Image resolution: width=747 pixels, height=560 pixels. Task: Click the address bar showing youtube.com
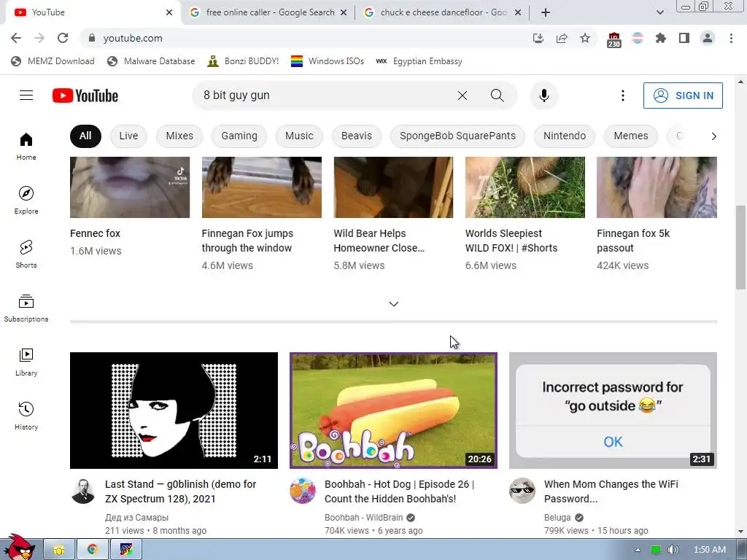pyautogui.click(x=305, y=38)
